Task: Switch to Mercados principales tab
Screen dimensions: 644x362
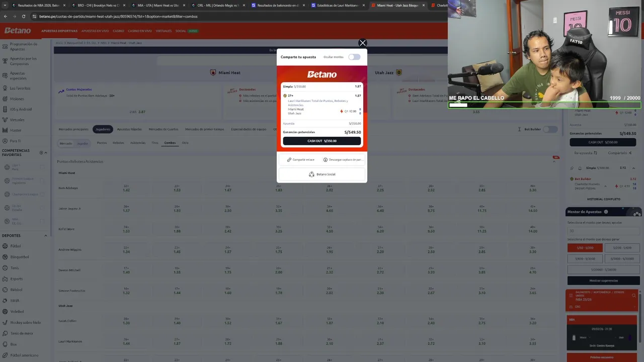Action: (73, 129)
